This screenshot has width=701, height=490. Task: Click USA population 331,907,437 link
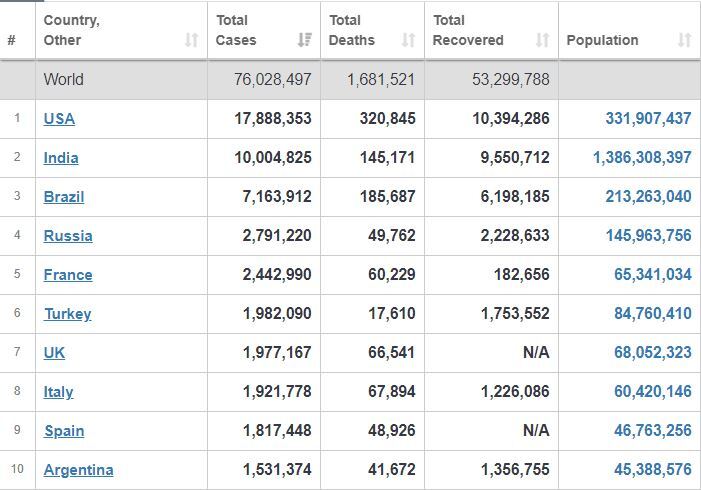(648, 118)
